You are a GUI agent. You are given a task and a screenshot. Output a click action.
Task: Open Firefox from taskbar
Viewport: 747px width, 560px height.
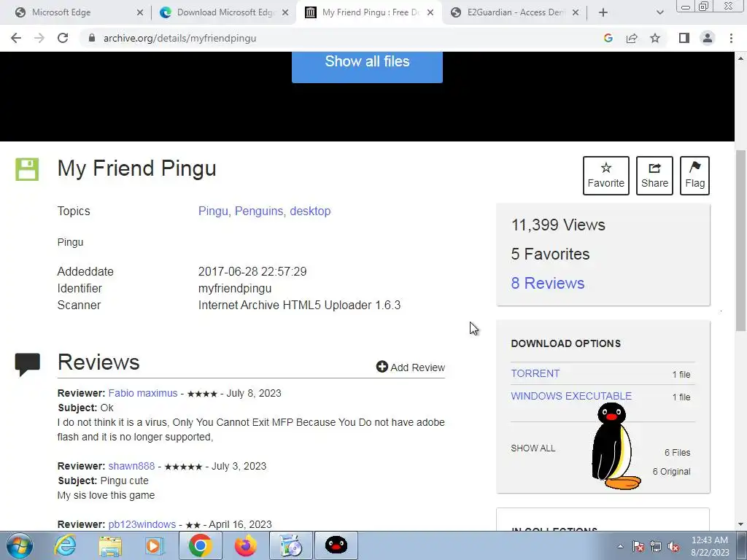[245, 545]
